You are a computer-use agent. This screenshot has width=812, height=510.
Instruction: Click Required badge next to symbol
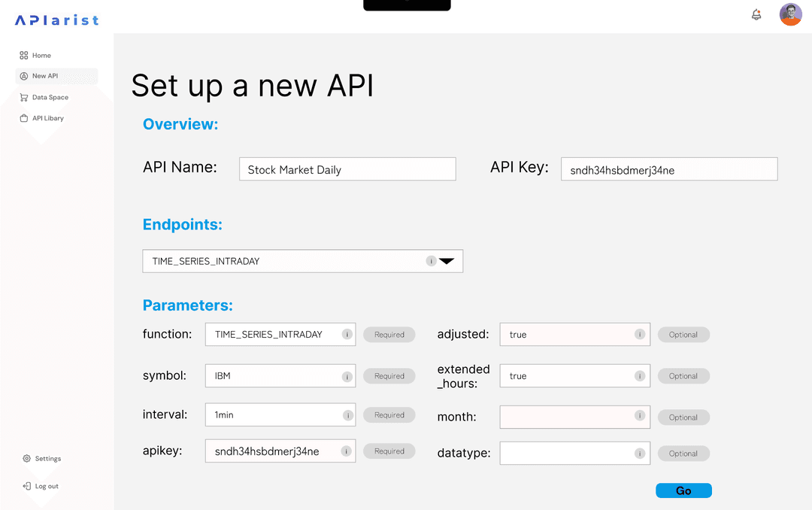coord(389,376)
